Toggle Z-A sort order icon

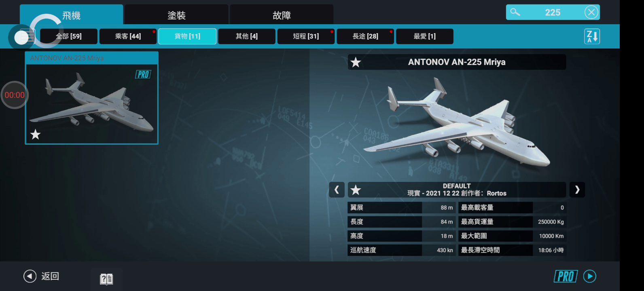tap(592, 36)
